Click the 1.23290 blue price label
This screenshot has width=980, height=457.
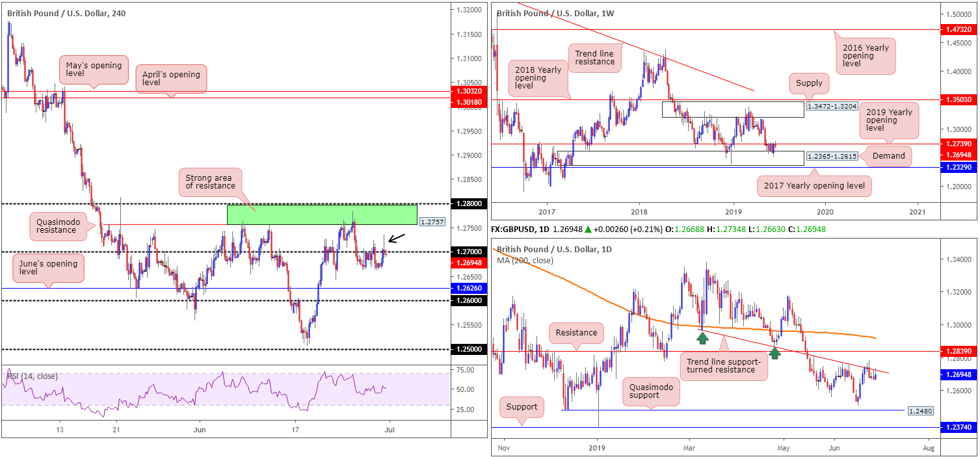tap(960, 167)
